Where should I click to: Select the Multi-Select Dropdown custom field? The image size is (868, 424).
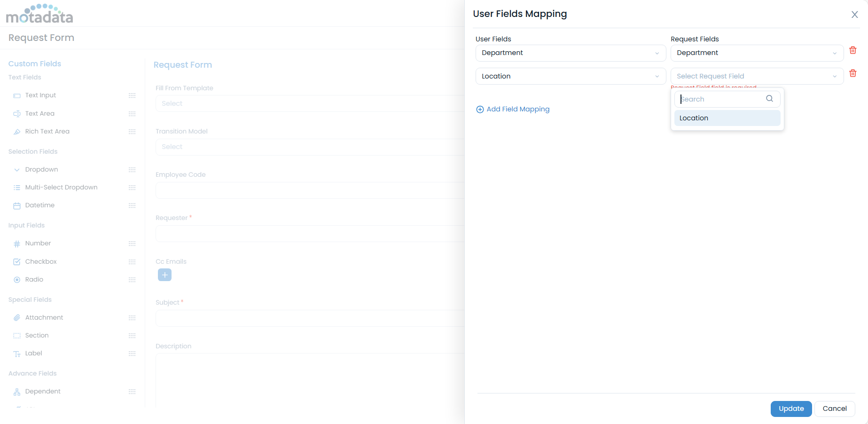click(x=61, y=188)
